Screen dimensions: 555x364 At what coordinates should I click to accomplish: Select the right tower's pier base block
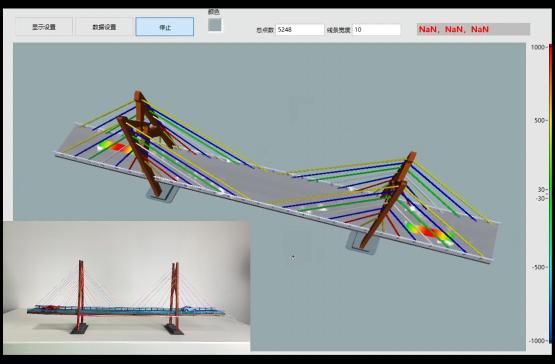tap(361, 244)
